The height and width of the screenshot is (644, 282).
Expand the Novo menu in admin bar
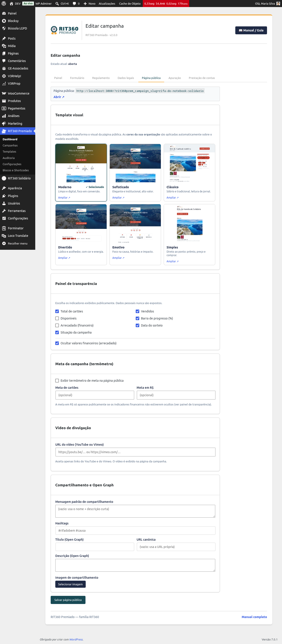pos(89,4)
